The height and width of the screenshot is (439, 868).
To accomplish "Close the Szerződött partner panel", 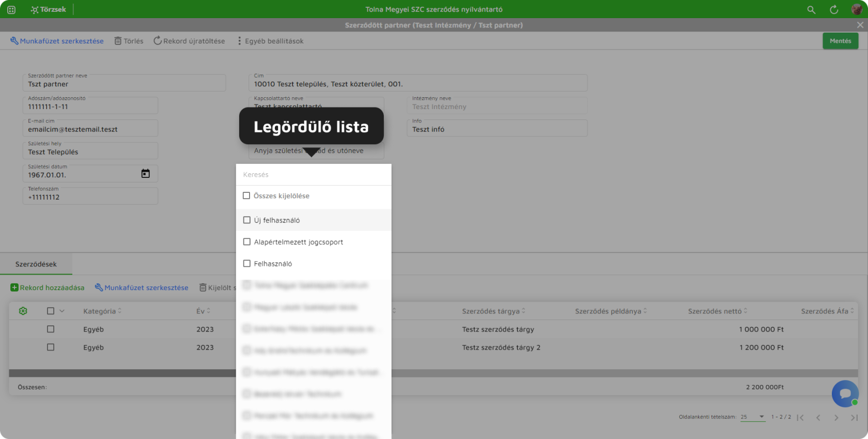I will [x=860, y=25].
